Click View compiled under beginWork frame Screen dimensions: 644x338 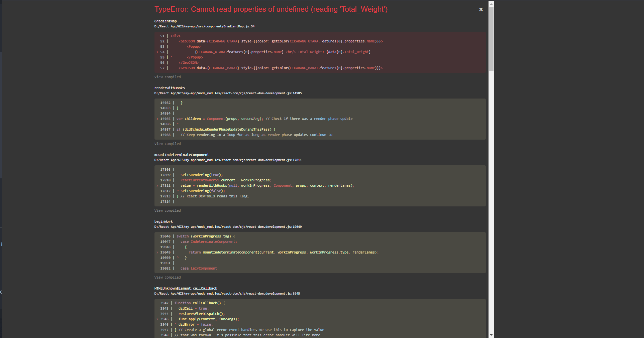pyautogui.click(x=168, y=278)
